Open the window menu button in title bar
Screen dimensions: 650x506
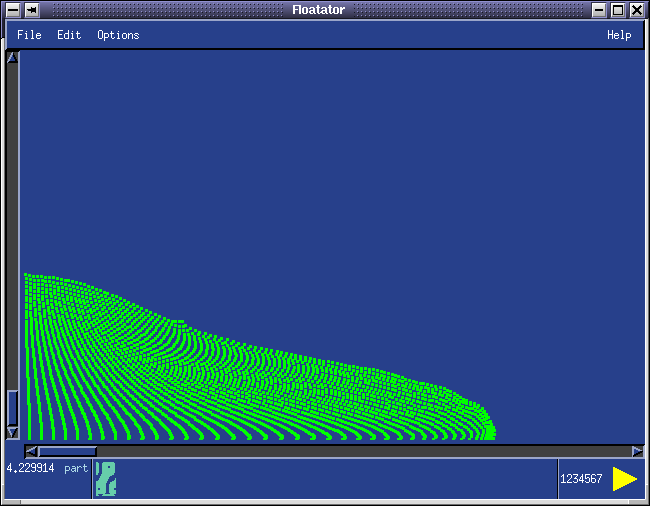tap(12, 10)
